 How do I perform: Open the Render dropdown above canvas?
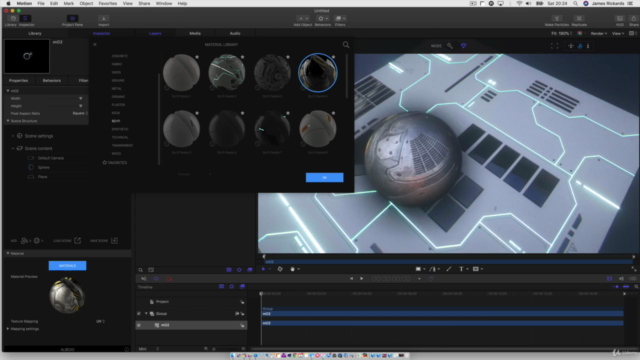tap(599, 33)
